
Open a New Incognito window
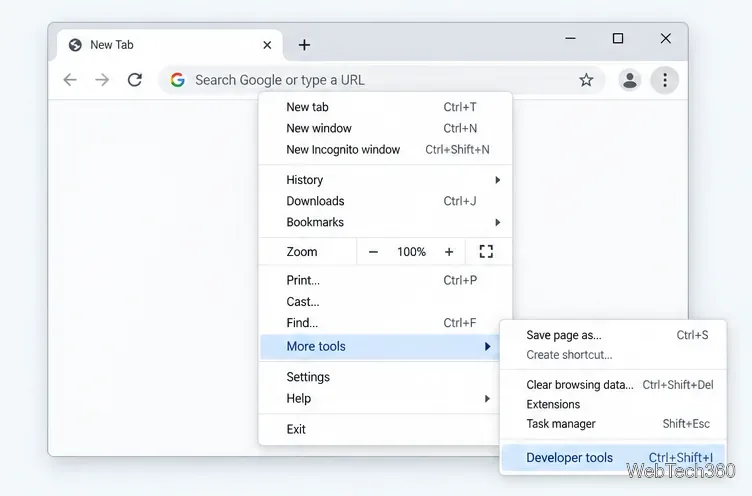(x=386, y=150)
